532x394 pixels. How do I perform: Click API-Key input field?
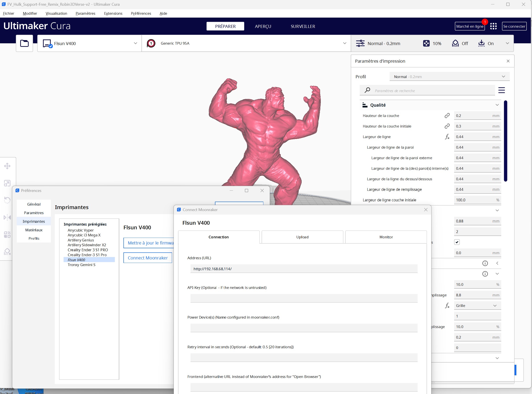pos(304,298)
